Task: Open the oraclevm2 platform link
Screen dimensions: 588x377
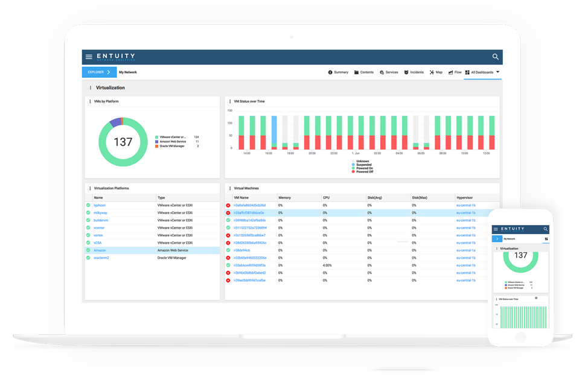Action: (x=101, y=258)
